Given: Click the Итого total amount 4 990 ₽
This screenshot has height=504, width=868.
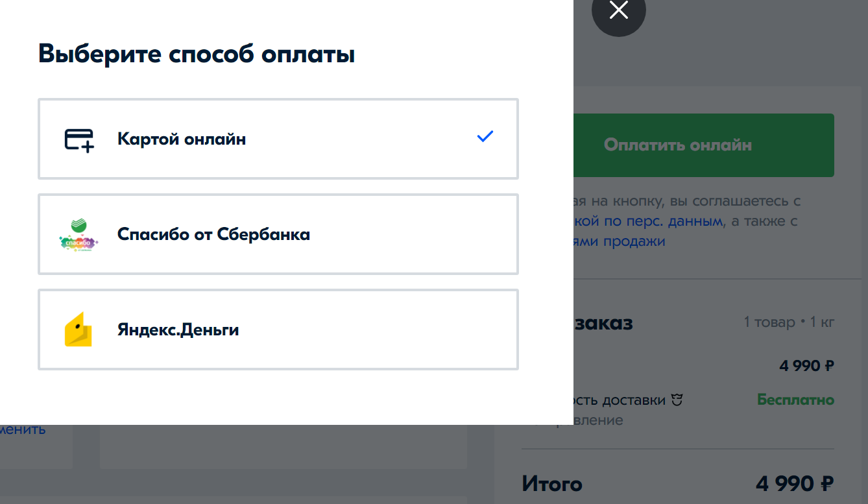Looking at the screenshot, I should click(x=794, y=484).
